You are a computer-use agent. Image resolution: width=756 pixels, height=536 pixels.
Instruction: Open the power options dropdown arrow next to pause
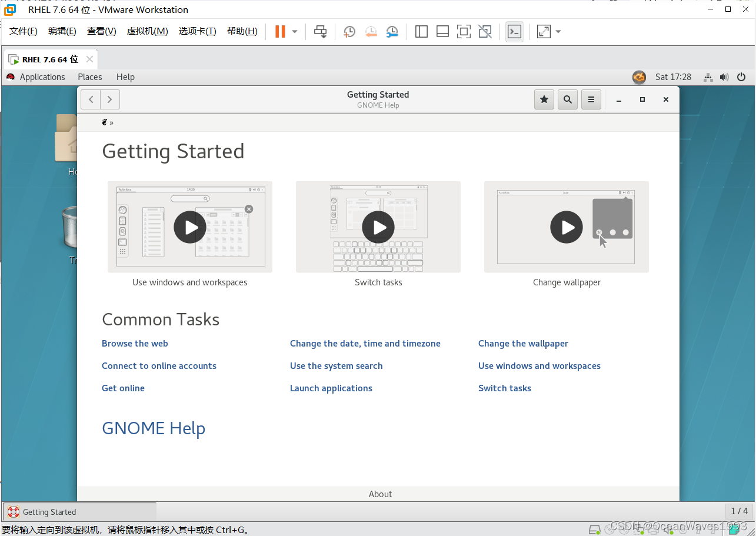pyautogui.click(x=295, y=32)
